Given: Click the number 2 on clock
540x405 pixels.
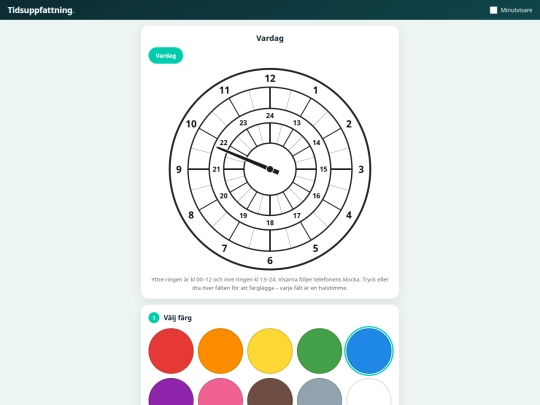Looking at the screenshot, I should click(x=349, y=124).
